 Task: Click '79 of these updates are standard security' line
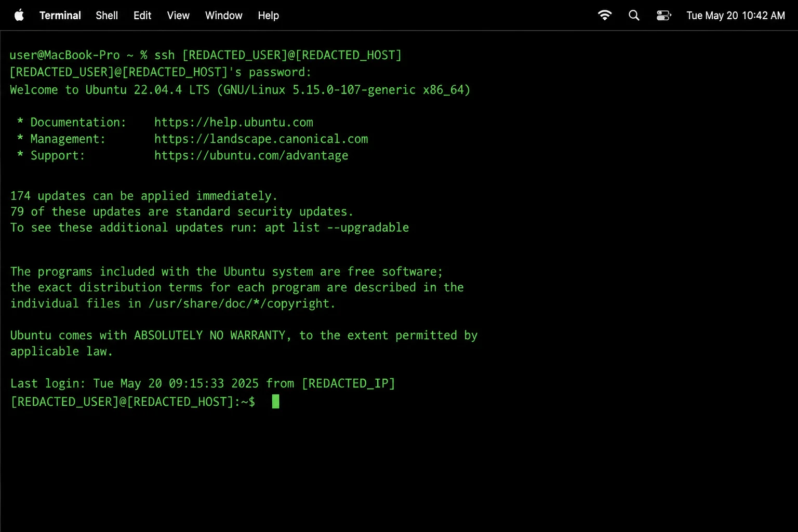point(182,212)
